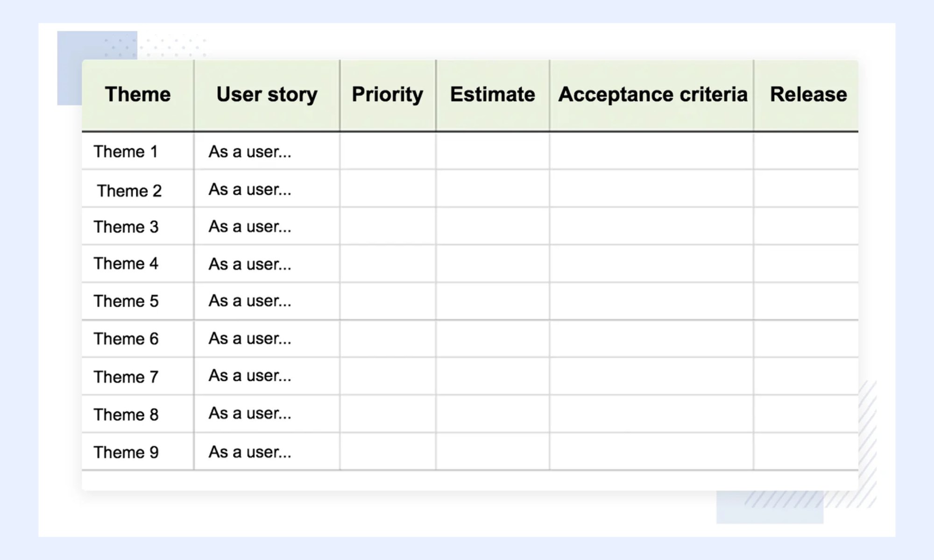Screen dimensions: 934x560
Task: Select the Theme 1 cell
Action: [138, 151]
